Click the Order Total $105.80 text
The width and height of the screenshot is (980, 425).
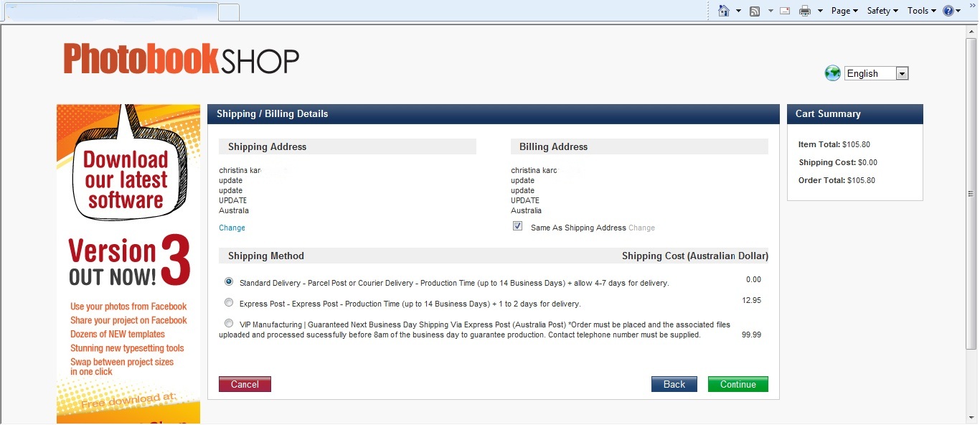[837, 180]
